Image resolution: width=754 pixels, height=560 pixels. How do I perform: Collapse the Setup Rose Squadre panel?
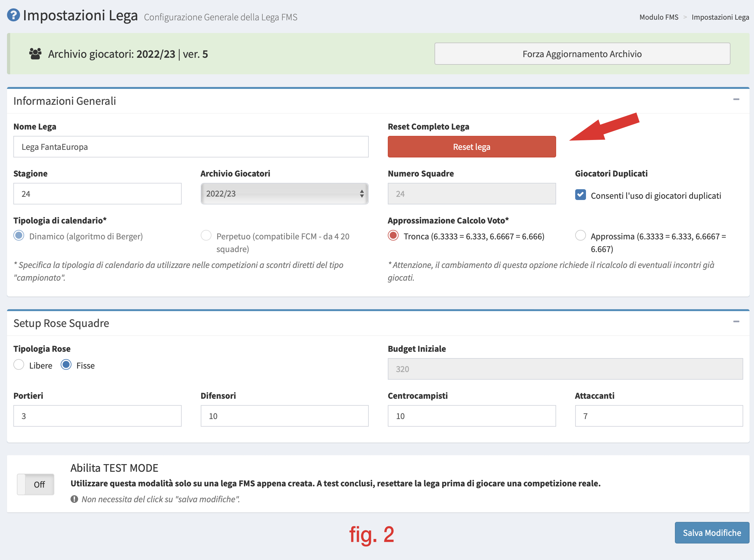click(x=736, y=322)
